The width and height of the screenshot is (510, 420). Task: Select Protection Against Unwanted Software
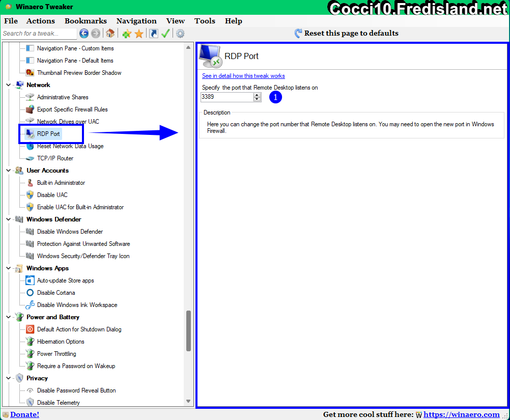pyautogui.click(x=83, y=244)
